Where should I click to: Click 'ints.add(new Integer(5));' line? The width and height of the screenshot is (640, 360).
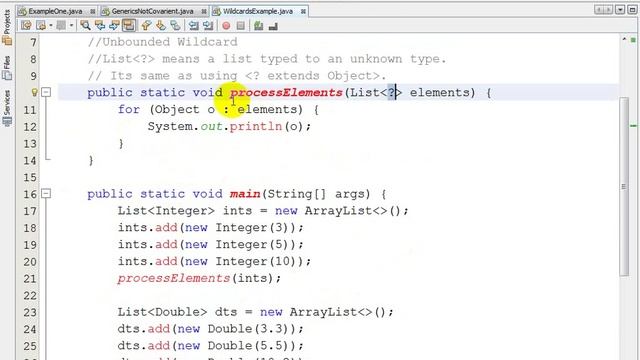(x=211, y=244)
